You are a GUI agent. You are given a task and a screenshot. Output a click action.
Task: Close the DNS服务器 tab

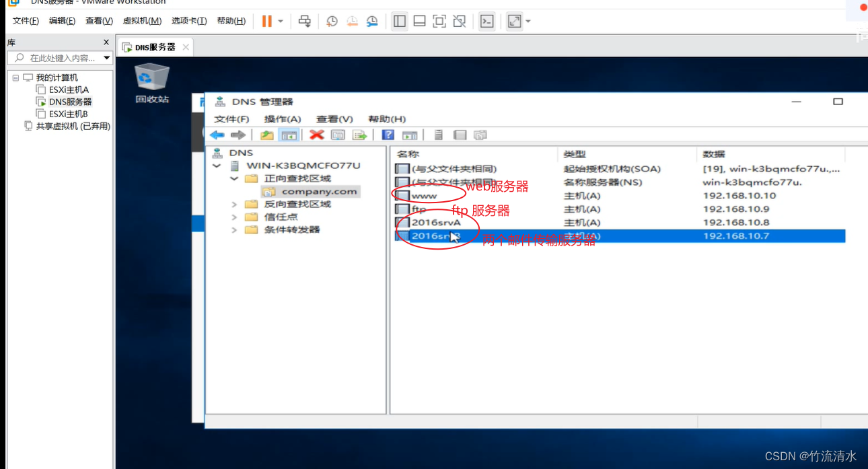pos(186,47)
